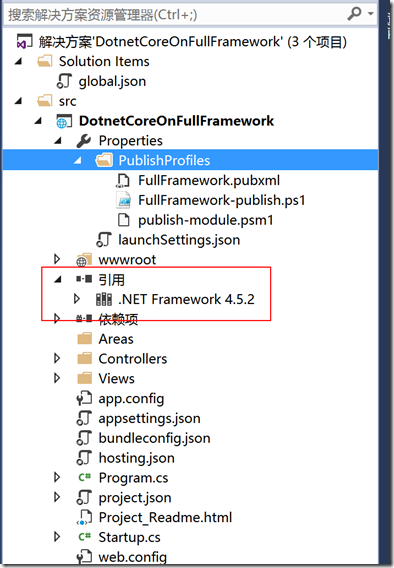394x568 pixels.
Task: Collapse the 引用 references node
Action: (58, 279)
